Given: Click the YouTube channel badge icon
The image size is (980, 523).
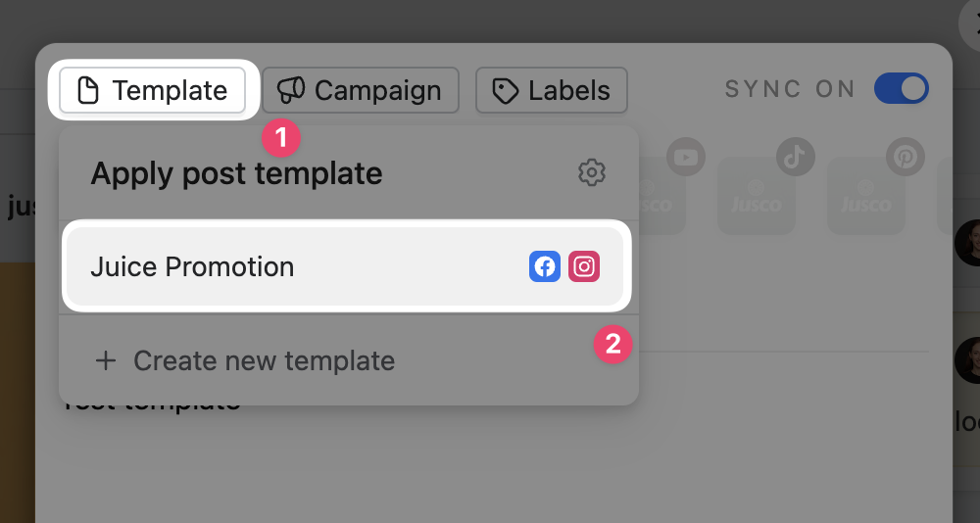Looking at the screenshot, I should click(x=685, y=156).
